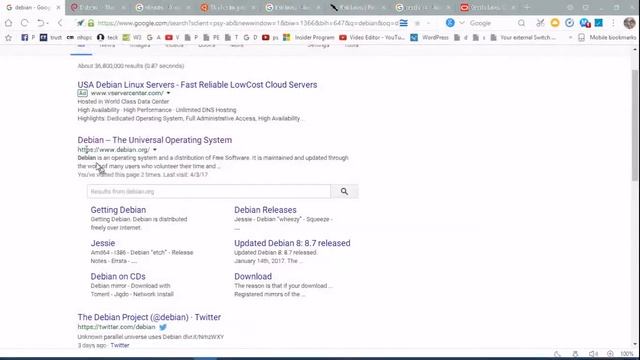Click the 'Results from debian.org' search field

tap(209, 191)
